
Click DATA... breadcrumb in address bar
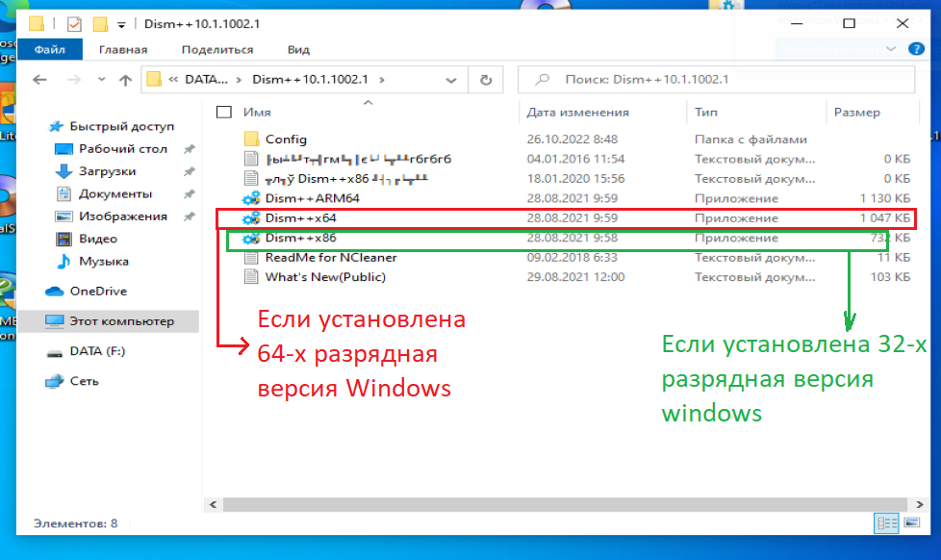[206, 79]
